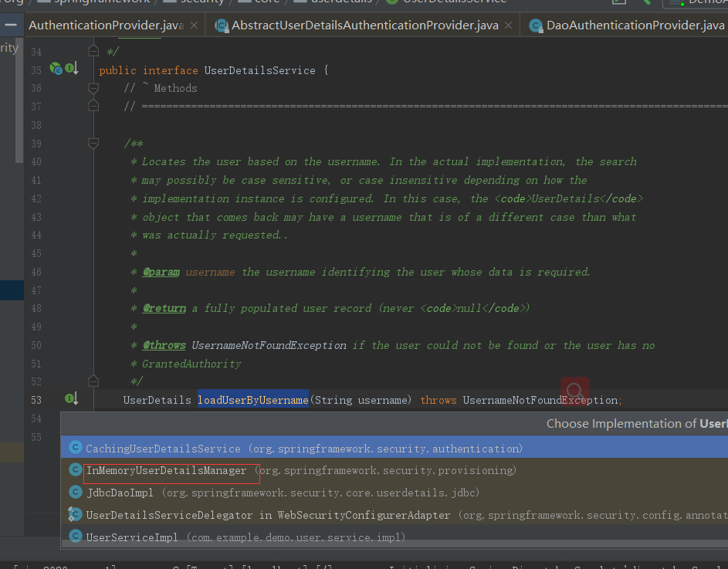Select UserDetailsServiceDelegator in WebSecurityConfigurerAdapter entry
The height and width of the screenshot is (569, 728).
394,515
